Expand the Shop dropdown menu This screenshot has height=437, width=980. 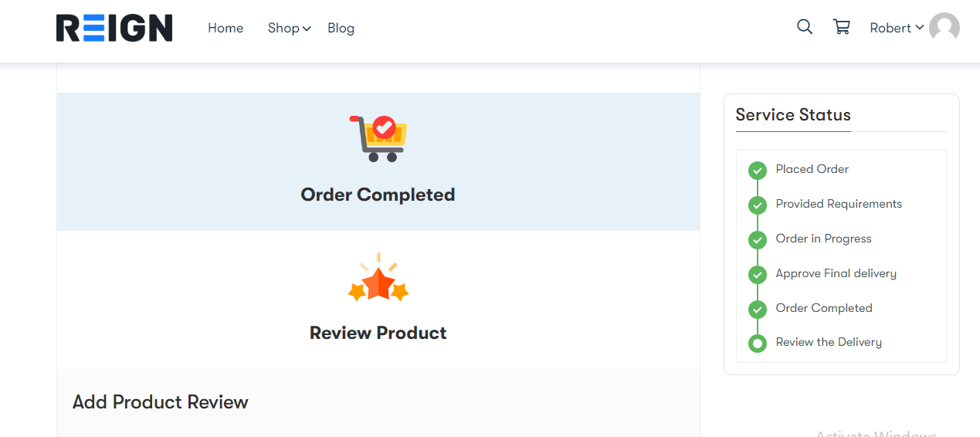pyautogui.click(x=289, y=28)
